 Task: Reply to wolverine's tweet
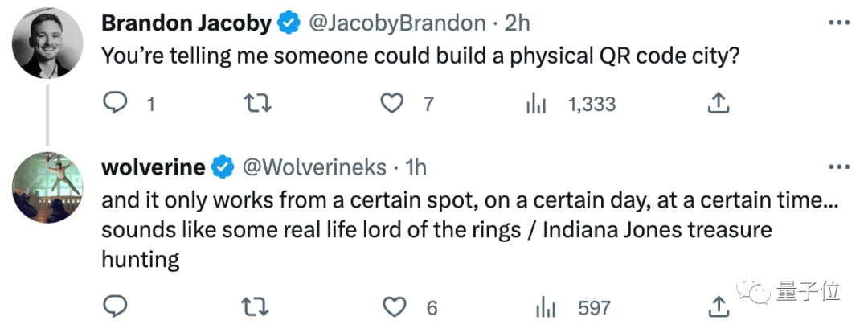pos(117,307)
